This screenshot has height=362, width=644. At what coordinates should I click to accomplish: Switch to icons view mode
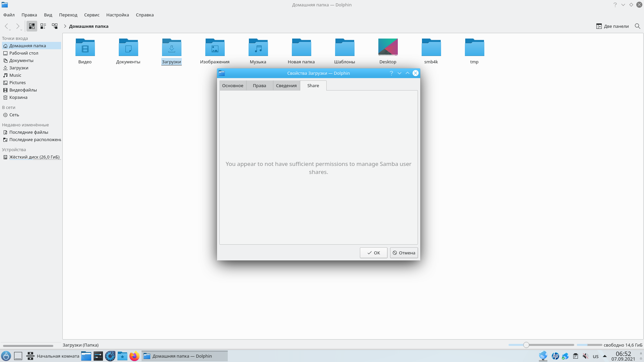32,26
